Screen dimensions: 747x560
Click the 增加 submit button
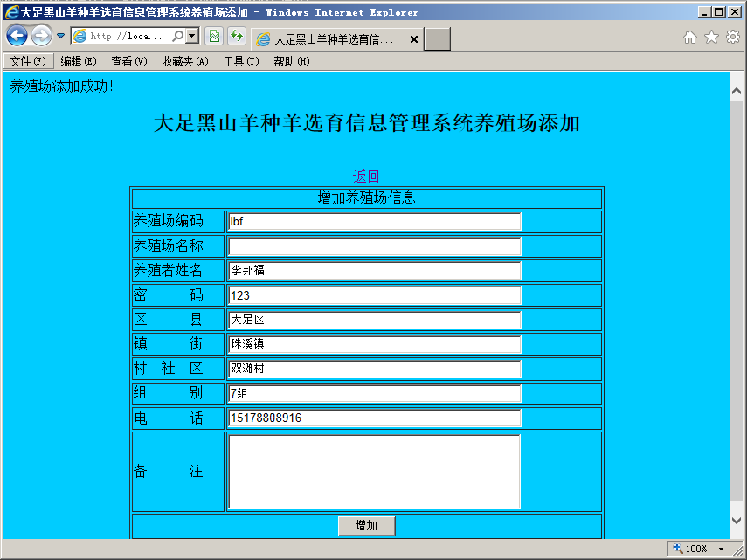[x=366, y=526]
